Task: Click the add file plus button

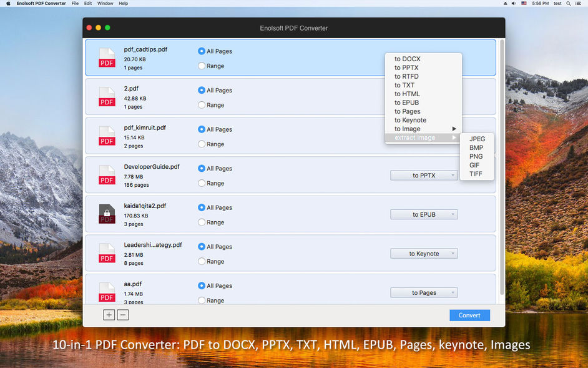Action: [x=109, y=315]
